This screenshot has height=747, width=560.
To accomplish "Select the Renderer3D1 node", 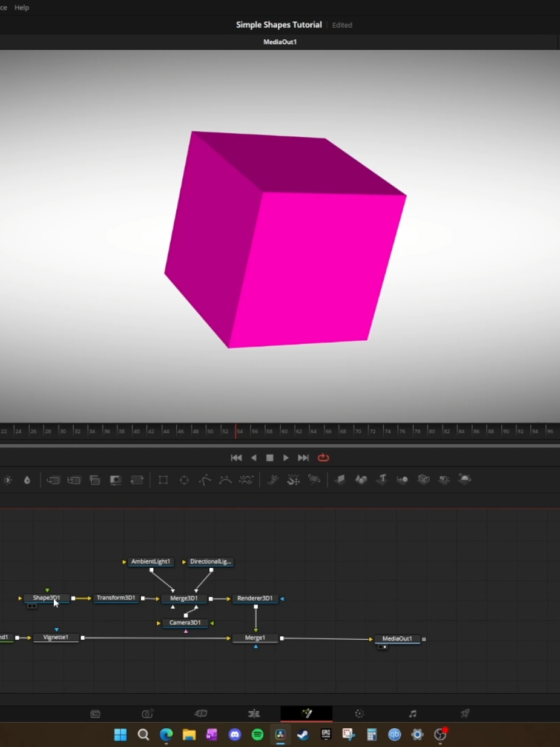I will pyautogui.click(x=255, y=599).
